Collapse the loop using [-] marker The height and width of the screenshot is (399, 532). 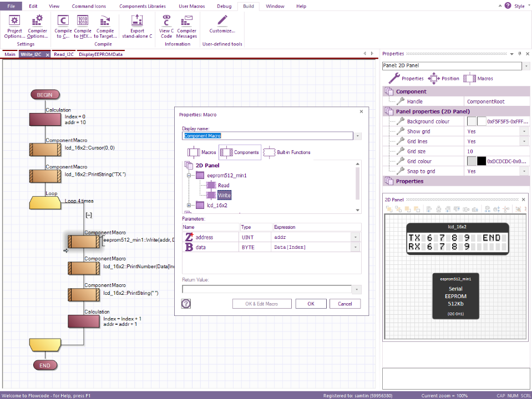[x=89, y=215]
